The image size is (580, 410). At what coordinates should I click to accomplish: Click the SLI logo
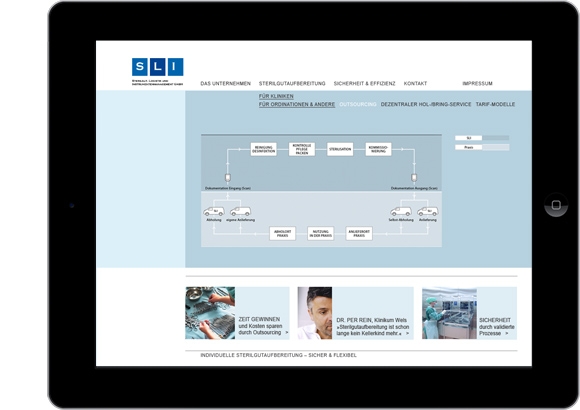[158, 71]
